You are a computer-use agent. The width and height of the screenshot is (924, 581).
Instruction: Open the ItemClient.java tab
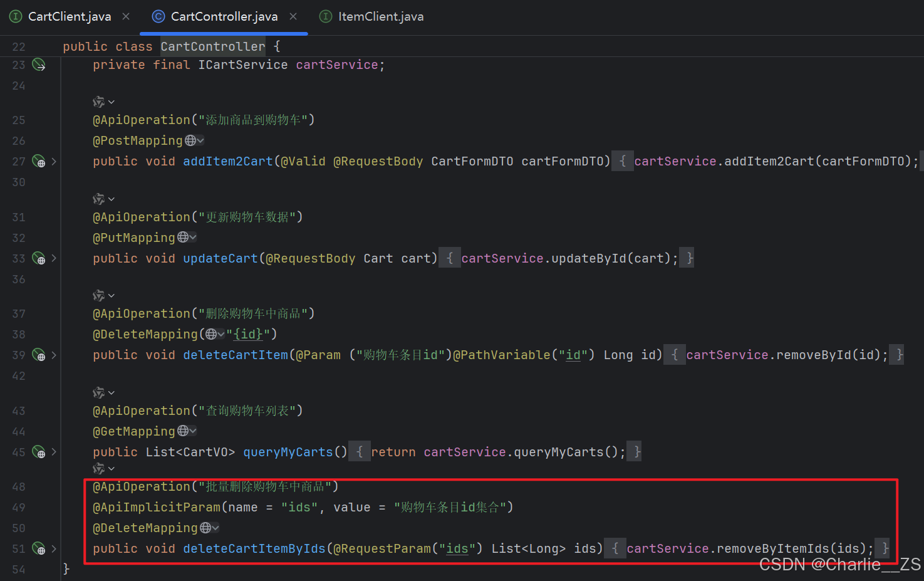(x=381, y=17)
